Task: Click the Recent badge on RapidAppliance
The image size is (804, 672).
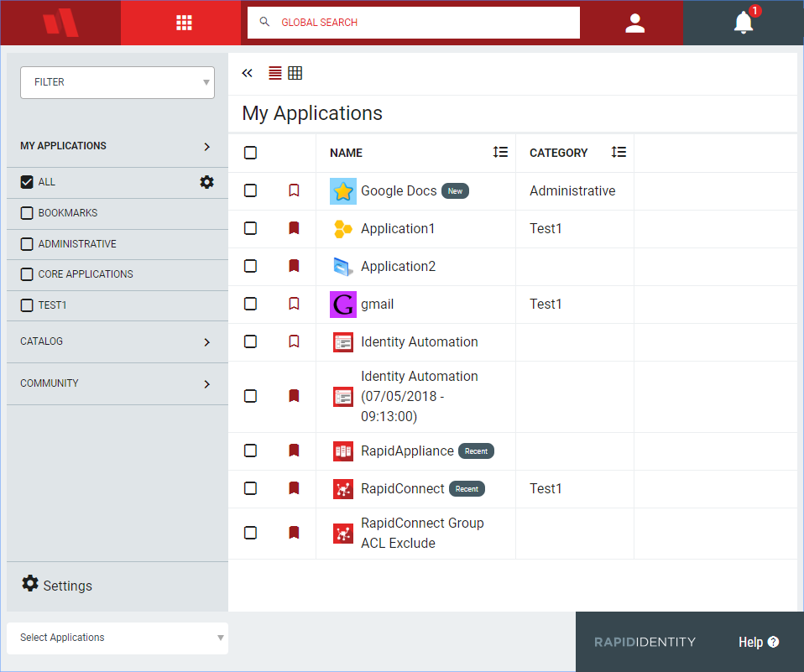Action: click(x=476, y=451)
